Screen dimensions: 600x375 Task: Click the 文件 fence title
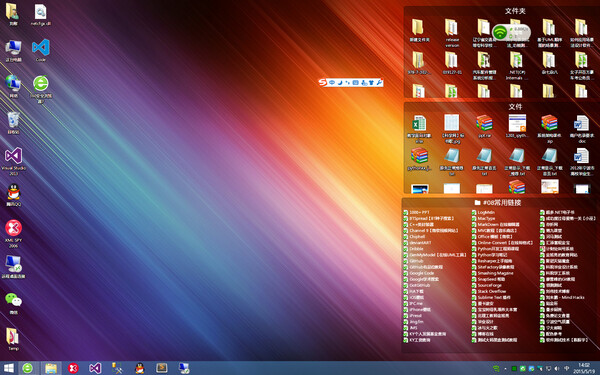515,107
